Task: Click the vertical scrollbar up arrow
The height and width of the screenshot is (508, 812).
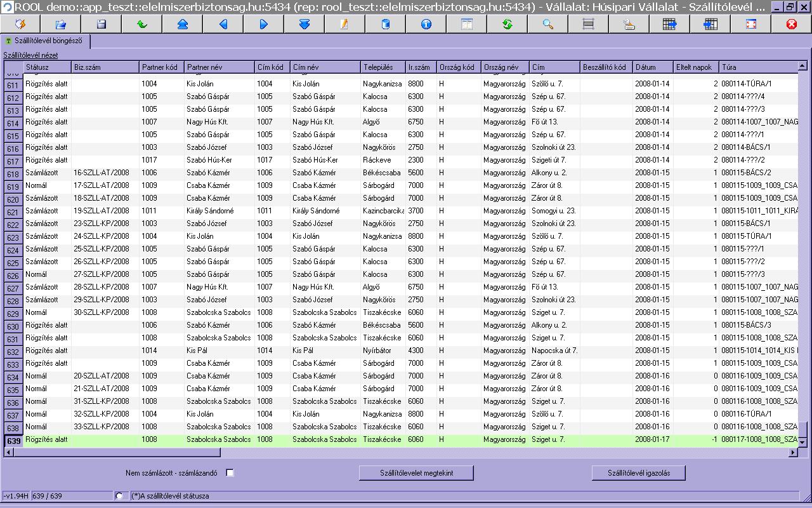Action: pyautogui.click(x=802, y=65)
